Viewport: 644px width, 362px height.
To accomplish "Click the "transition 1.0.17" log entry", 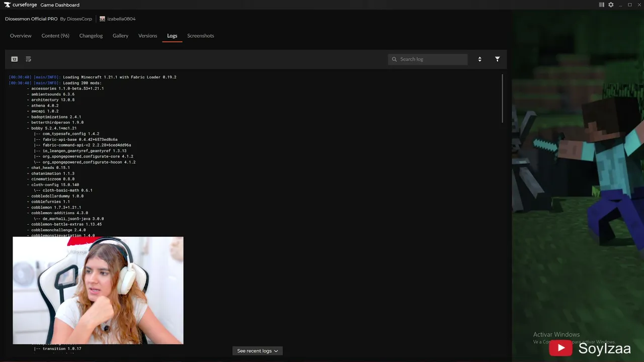I will click(62, 349).
